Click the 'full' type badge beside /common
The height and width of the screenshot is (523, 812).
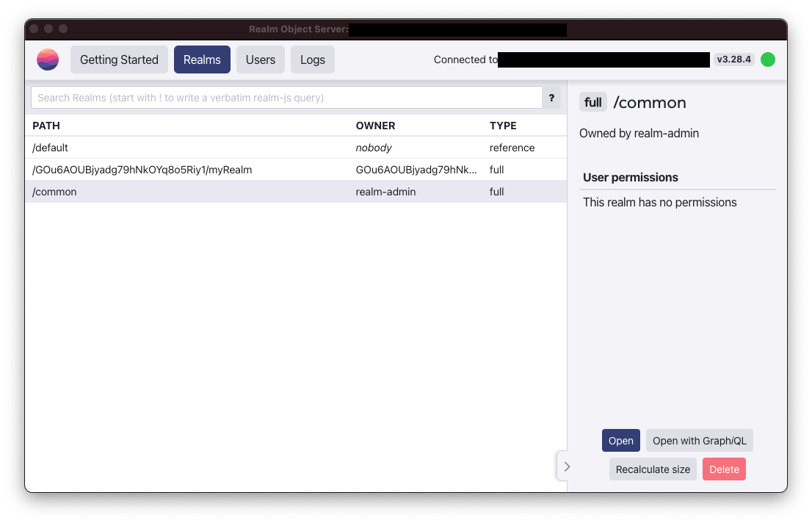(592, 103)
